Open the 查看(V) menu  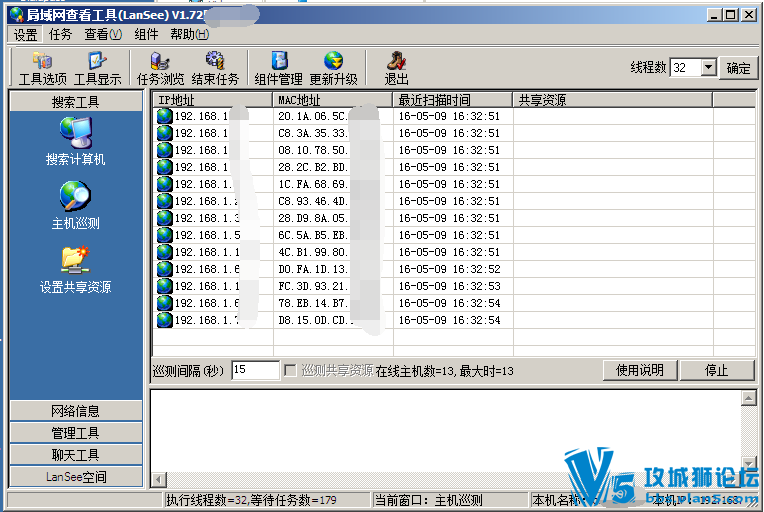[103, 35]
